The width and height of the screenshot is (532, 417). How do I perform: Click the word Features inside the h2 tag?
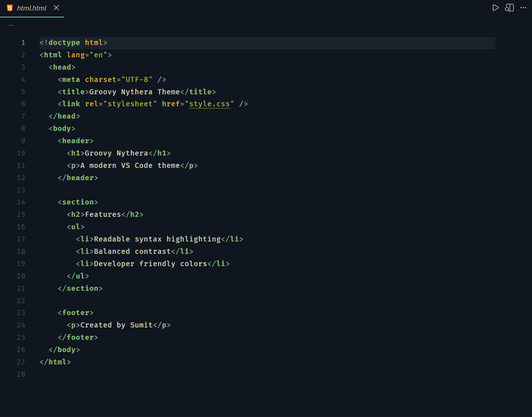pos(103,214)
